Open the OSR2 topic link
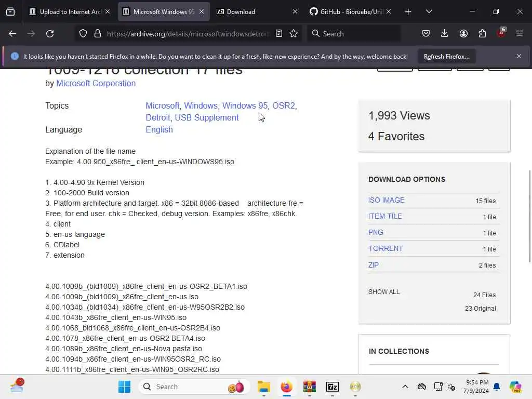Screen dimensions: 532x399 tap(285, 106)
